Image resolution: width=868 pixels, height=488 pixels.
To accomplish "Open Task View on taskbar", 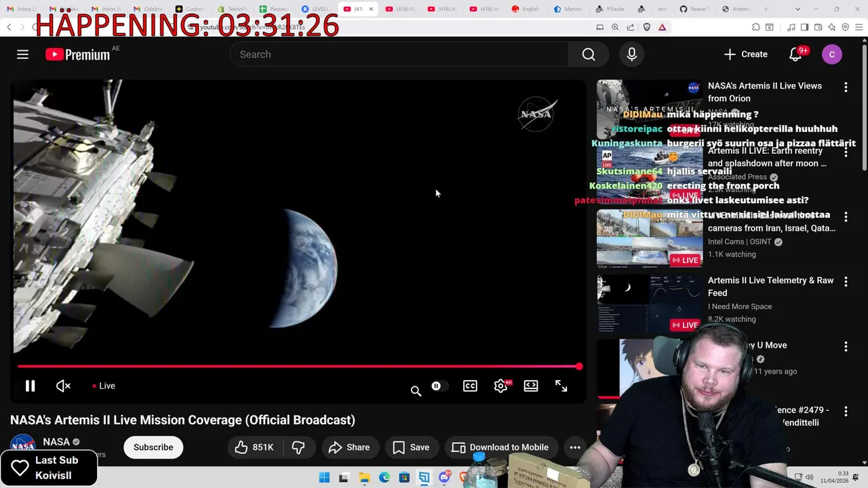I will click(x=344, y=478).
